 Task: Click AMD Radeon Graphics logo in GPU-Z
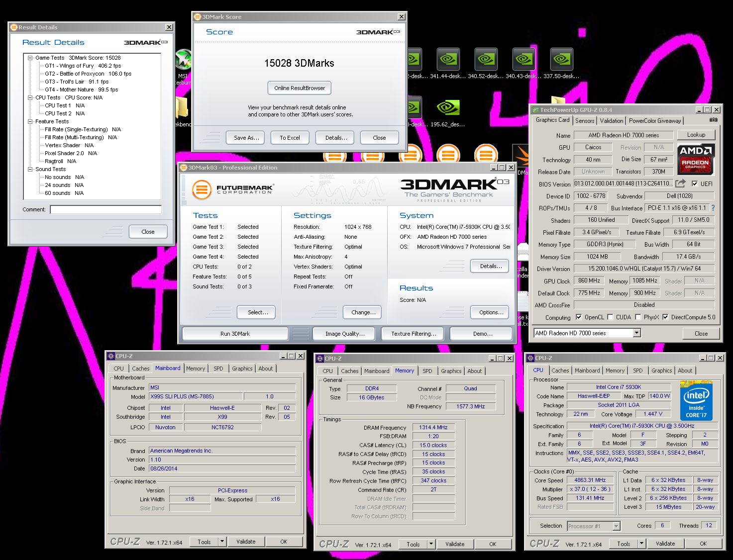pyautogui.click(x=696, y=159)
